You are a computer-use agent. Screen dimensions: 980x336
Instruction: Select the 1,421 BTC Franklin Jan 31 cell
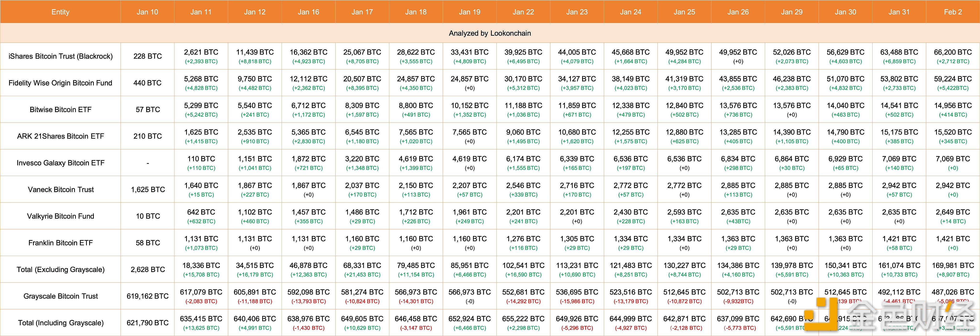[x=899, y=243]
